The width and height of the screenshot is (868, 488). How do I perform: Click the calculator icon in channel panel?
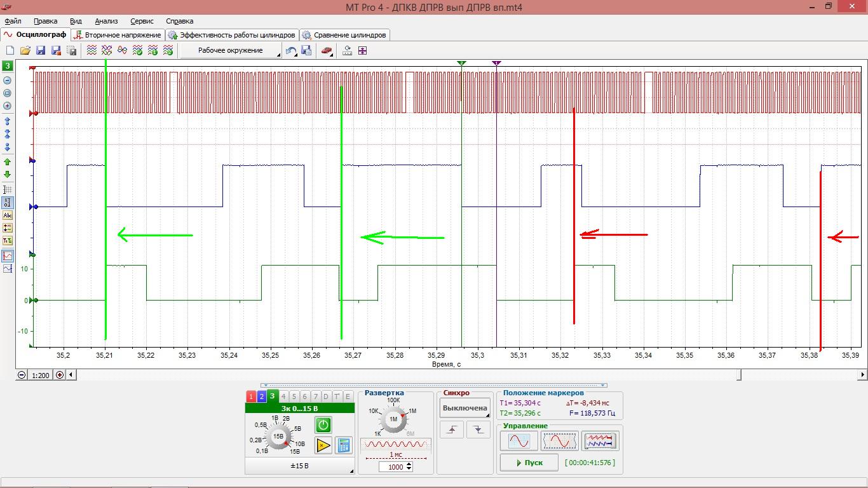(344, 445)
